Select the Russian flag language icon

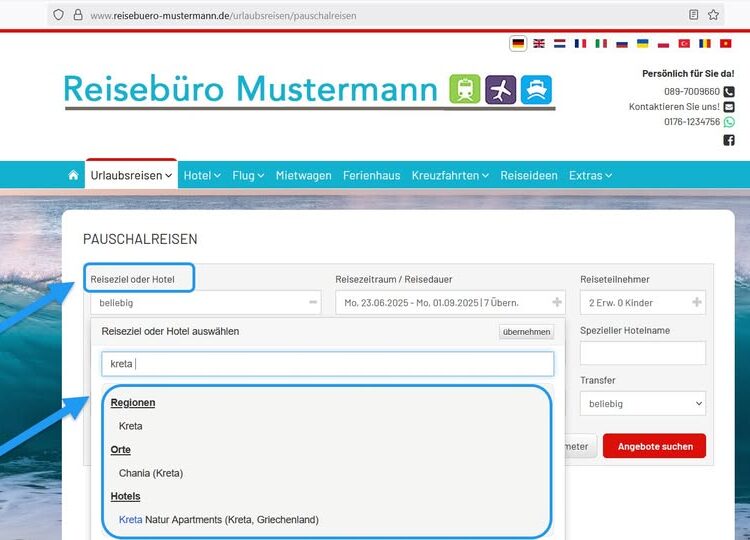pyautogui.click(x=622, y=44)
